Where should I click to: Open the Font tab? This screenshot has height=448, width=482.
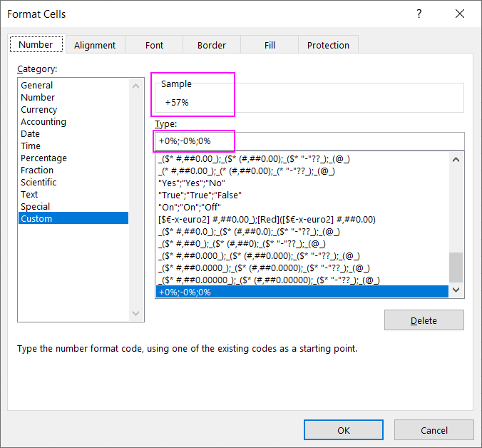tap(154, 45)
